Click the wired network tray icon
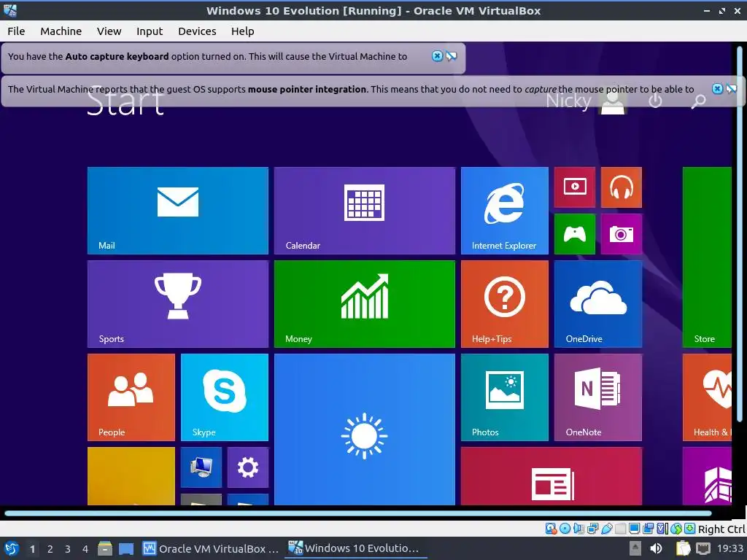747x560 pixels. 703,548
